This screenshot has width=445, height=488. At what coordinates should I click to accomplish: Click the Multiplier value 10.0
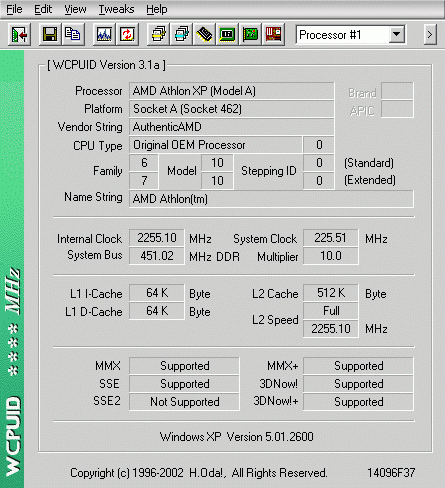click(x=331, y=256)
